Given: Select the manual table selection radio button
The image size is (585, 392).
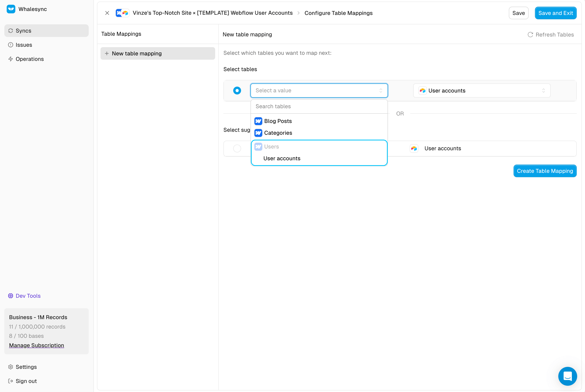Looking at the screenshot, I should 237,91.
